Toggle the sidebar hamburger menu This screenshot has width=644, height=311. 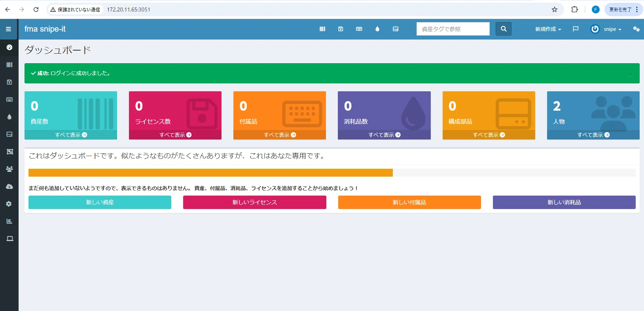tap(8, 29)
